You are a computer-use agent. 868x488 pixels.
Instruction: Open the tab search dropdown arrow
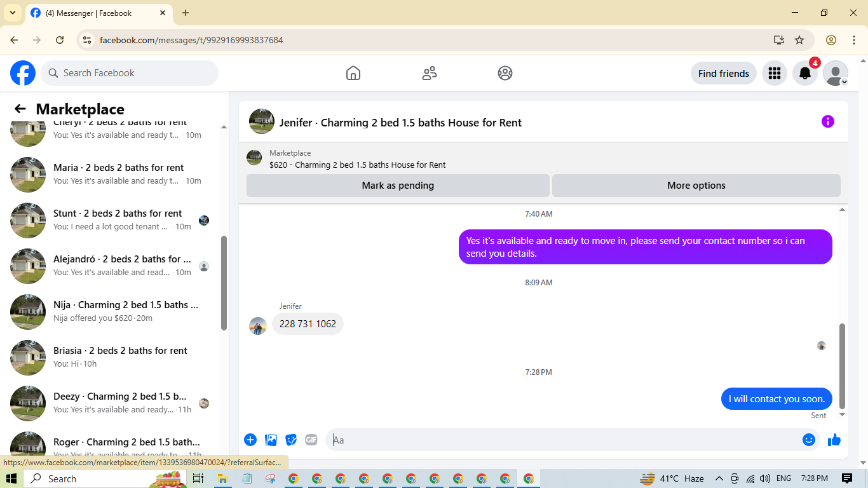coord(12,13)
